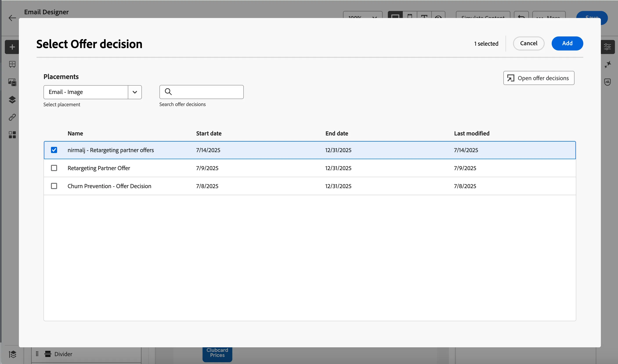Image resolution: width=618 pixels, height=364 pixels.
Task: Click the Cancel button
Action: [528, 43]
